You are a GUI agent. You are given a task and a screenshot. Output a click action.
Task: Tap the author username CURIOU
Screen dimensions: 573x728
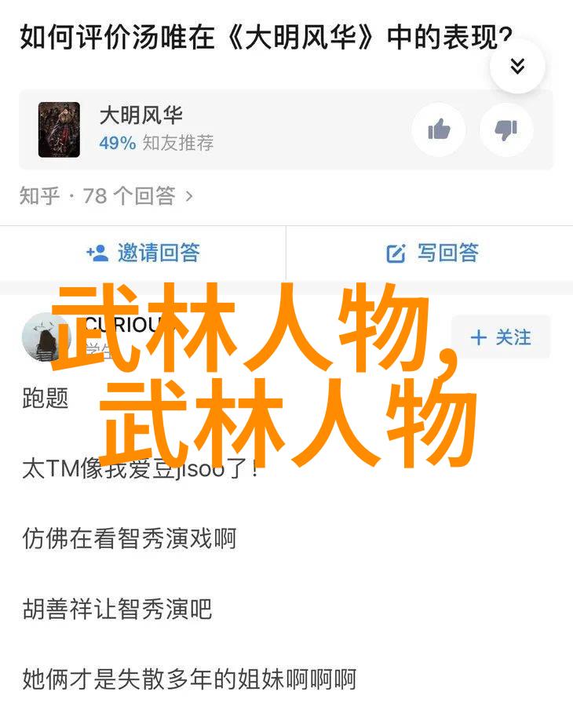point(122,326)
